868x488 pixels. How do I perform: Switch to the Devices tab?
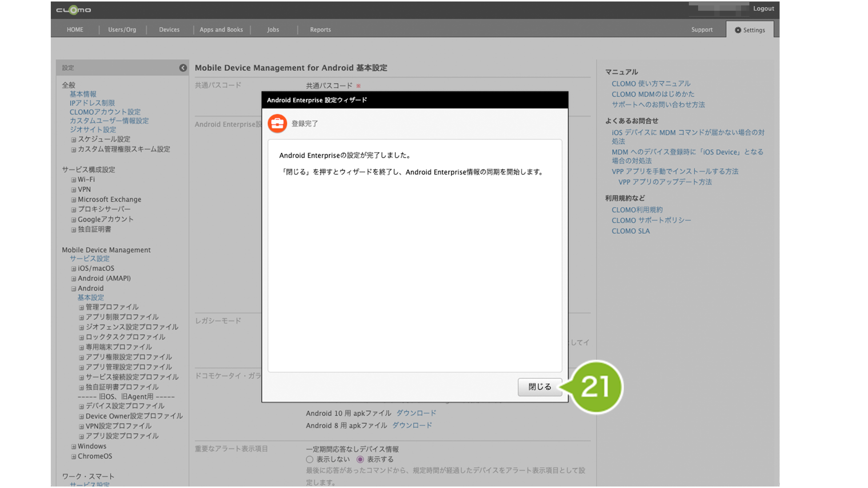169,30
